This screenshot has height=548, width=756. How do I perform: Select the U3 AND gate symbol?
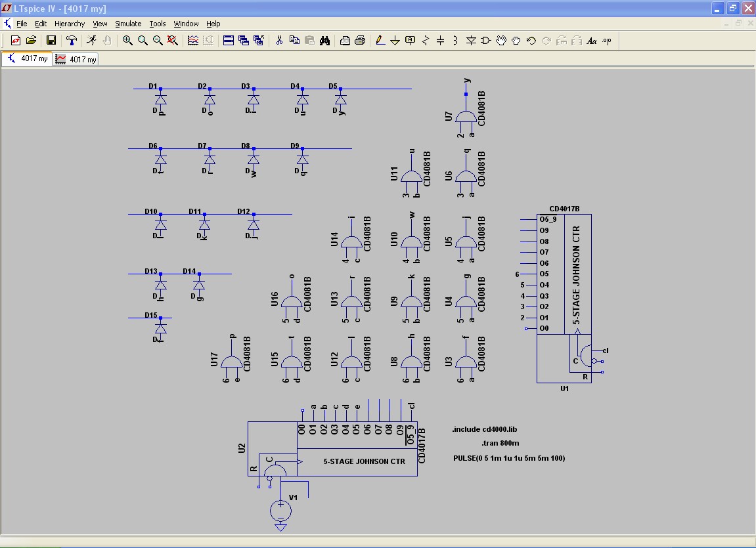pos(466,362)
